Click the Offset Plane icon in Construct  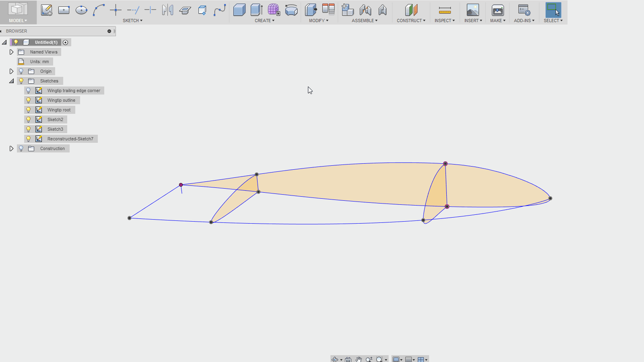point(411,10)
